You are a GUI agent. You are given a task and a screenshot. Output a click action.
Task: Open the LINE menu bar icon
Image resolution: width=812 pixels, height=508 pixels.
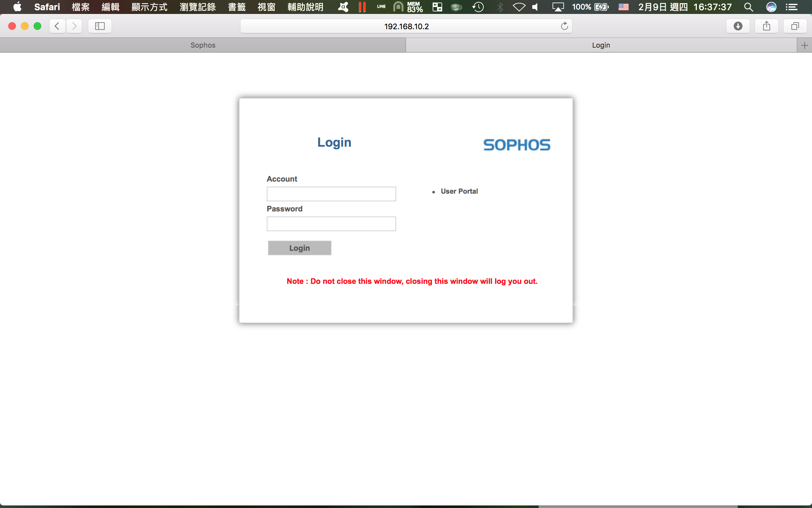[x=381, y=6]
